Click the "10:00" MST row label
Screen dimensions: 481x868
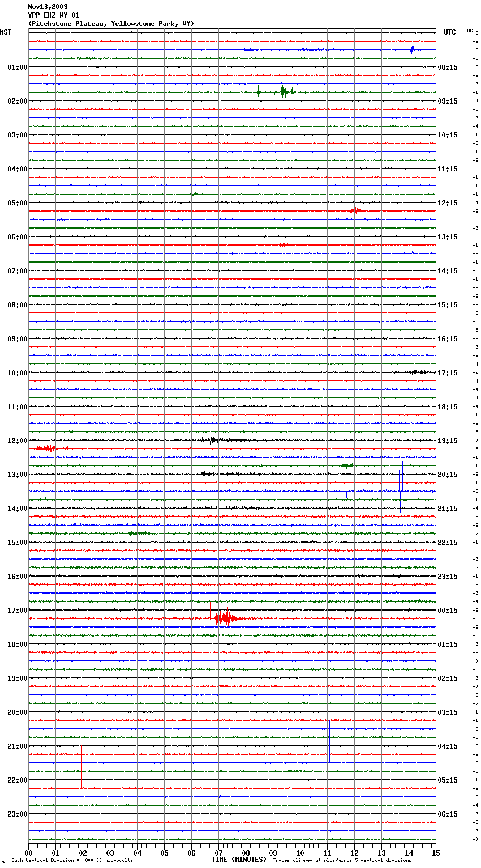point(18,373)
